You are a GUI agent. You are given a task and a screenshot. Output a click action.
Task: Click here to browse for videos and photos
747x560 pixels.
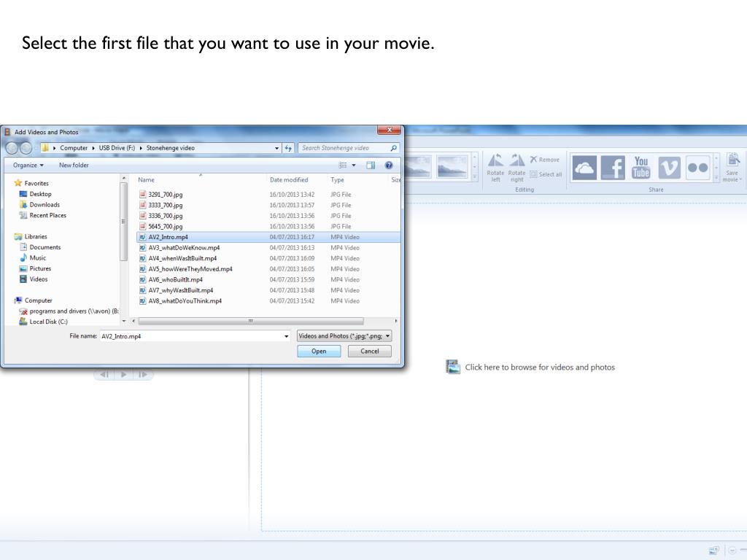coord(530,367)
